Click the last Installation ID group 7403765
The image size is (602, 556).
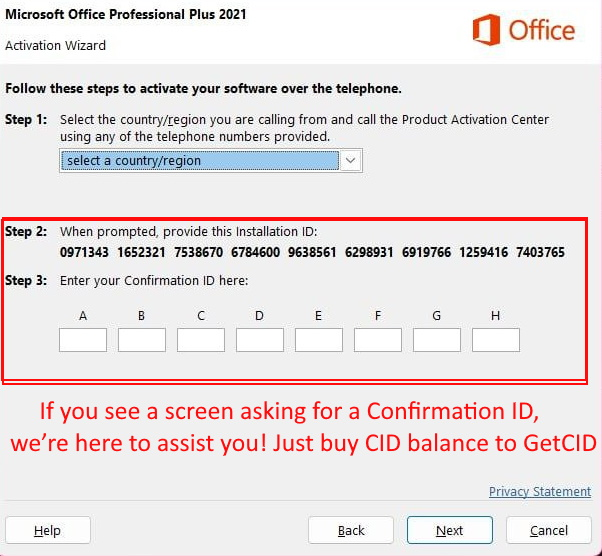pos(540,252)
